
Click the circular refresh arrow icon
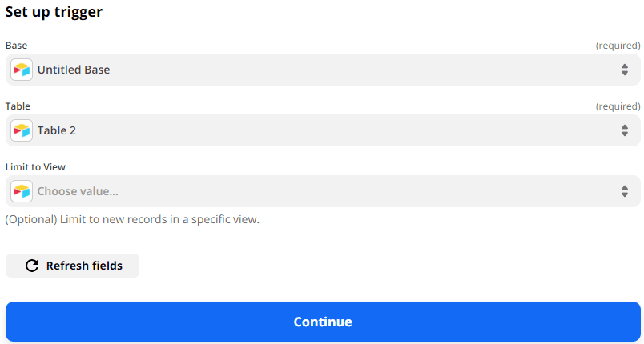click(x=32, y=266)
